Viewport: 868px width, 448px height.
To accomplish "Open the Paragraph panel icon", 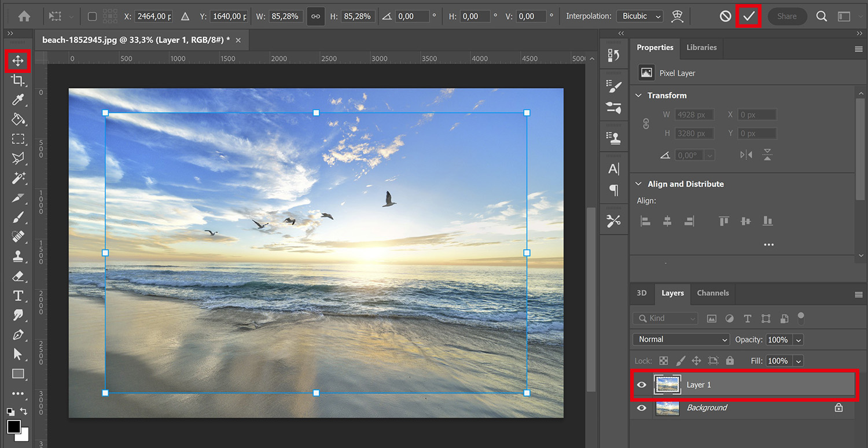I will 613,190.
